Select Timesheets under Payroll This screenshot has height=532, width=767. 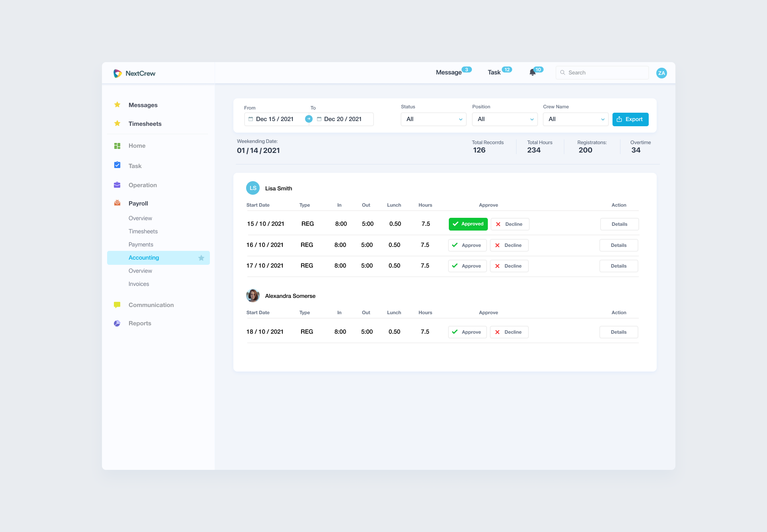tap(143, 231)
